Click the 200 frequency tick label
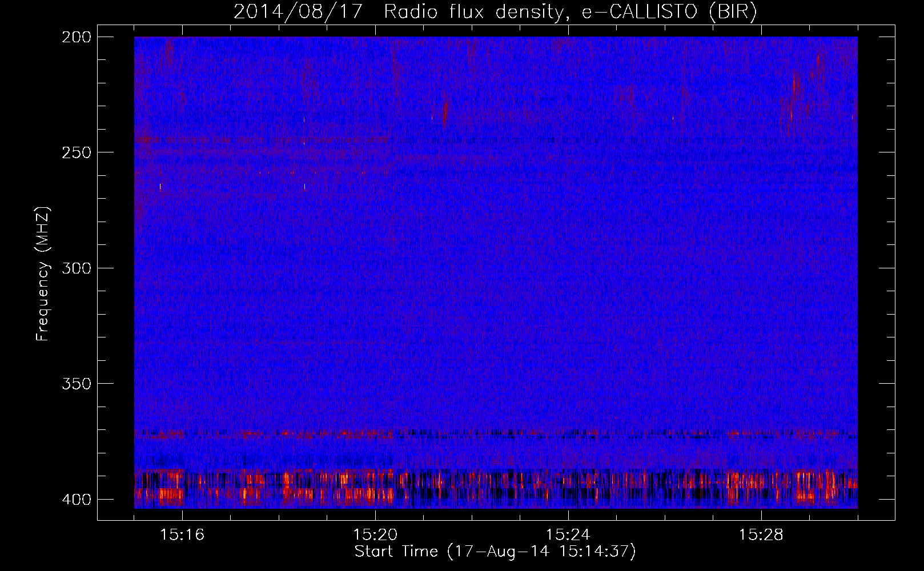The image size is (924, 571). tap(77, 37)
